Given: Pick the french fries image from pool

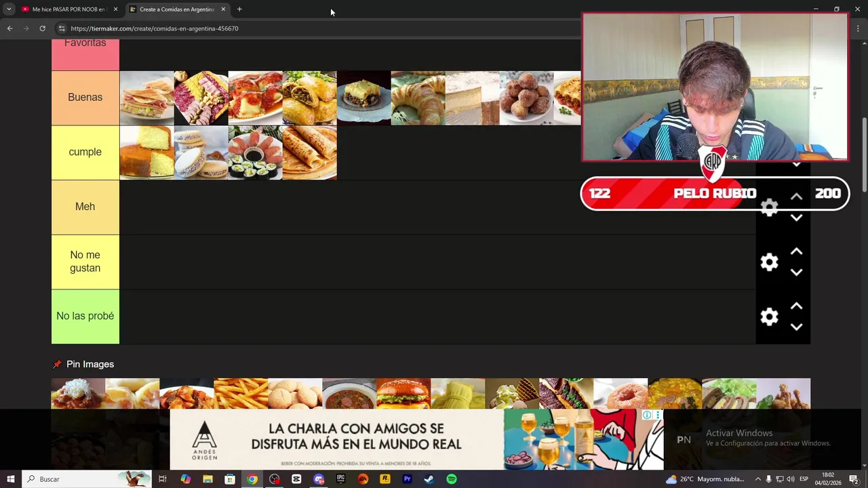Looking at the screenshot, I should [241, 394].
